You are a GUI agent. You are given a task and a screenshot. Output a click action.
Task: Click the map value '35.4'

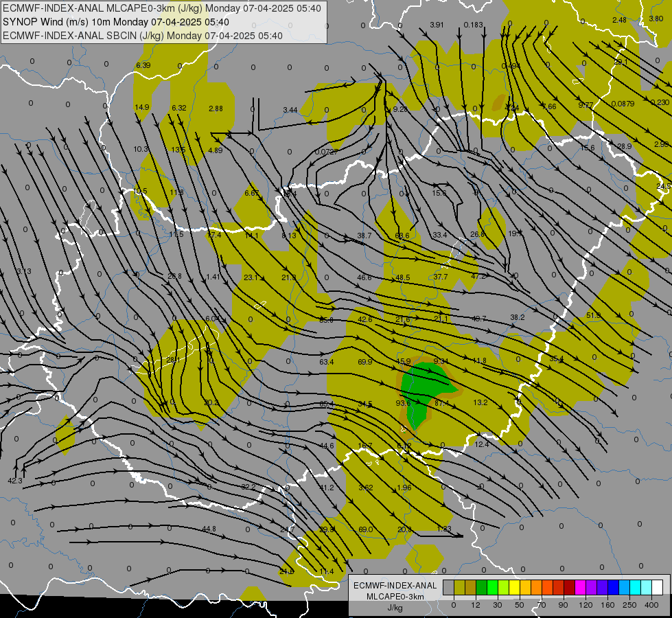click(556, 358)
